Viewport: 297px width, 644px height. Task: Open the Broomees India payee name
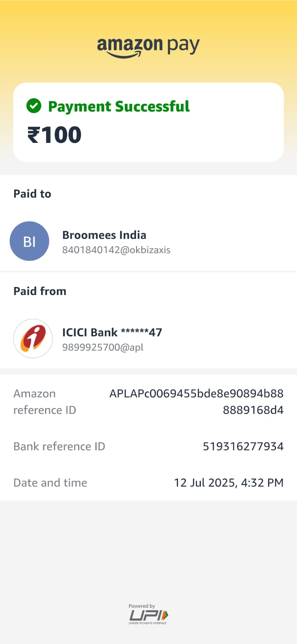click(104, 235)
